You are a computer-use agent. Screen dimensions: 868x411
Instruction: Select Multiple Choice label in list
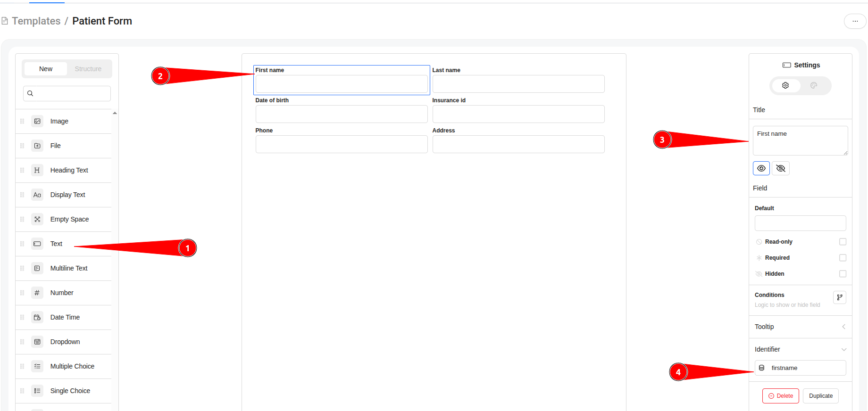pos(72,366)
